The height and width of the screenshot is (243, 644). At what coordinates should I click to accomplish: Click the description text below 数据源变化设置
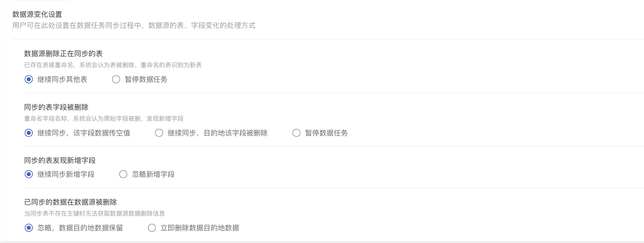tap(134, 25)
